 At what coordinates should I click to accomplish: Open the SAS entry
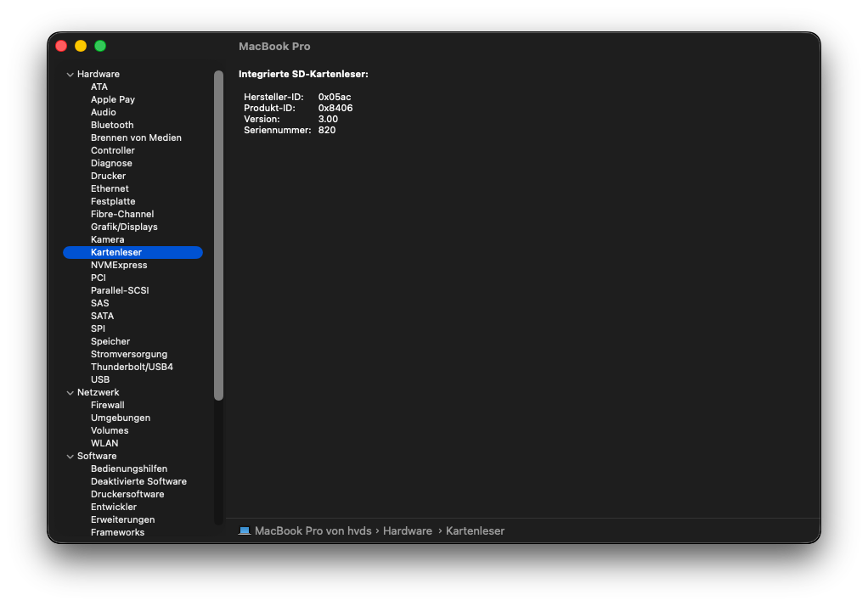99,303
